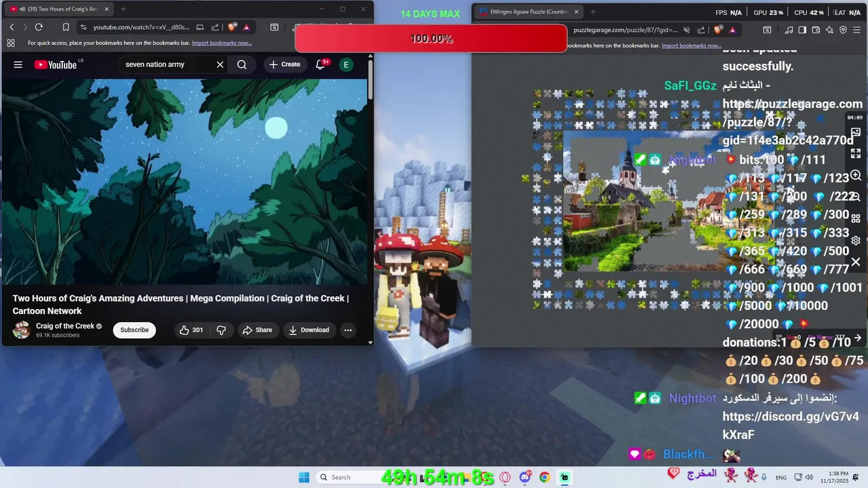Switch the ENG input language indicator

point(781,477)
